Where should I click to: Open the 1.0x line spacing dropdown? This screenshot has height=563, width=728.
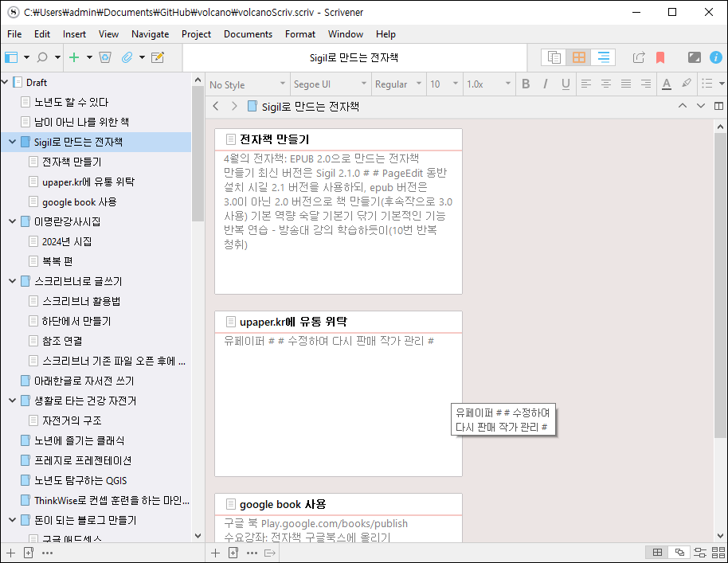pos(488,84)
